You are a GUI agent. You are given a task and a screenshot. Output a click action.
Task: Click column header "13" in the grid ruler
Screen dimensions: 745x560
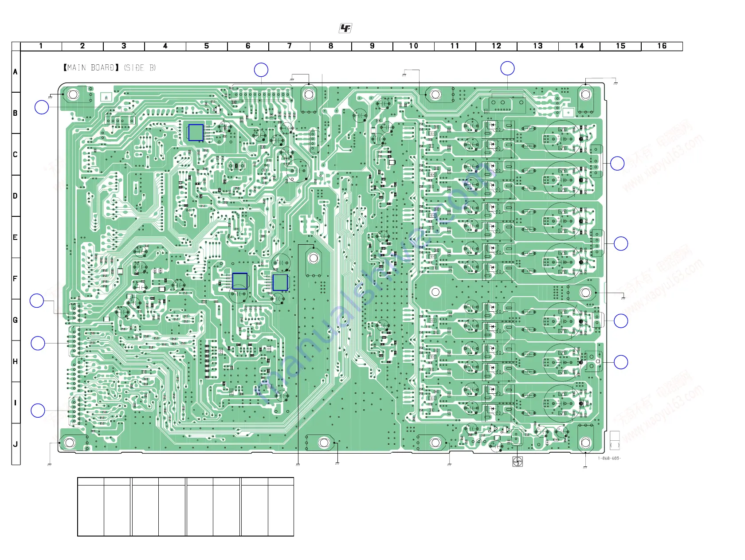tap(538, 46)
